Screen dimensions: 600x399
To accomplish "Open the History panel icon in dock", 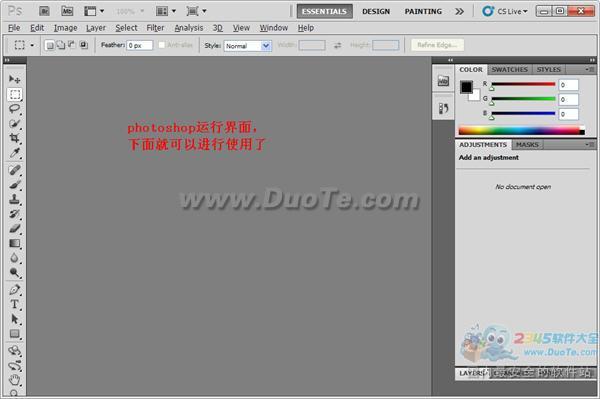I will (x=443, y=109).
